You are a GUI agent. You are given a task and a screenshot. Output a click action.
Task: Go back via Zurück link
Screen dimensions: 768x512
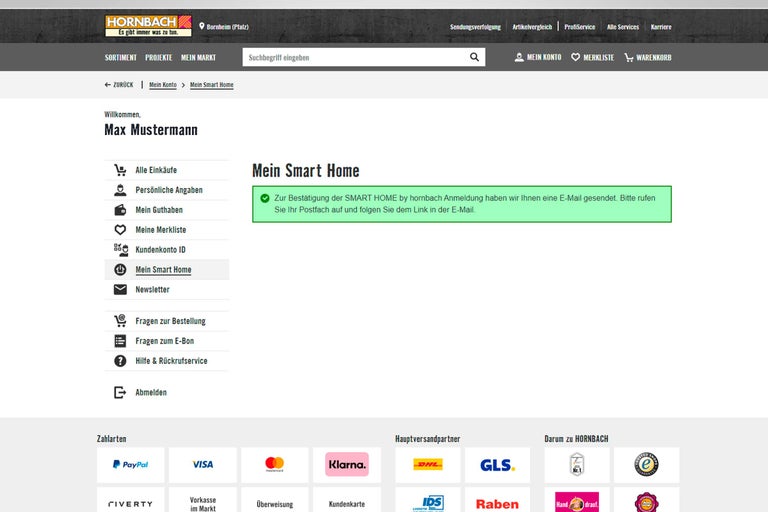pyautogui.click(x=119, y=85)
